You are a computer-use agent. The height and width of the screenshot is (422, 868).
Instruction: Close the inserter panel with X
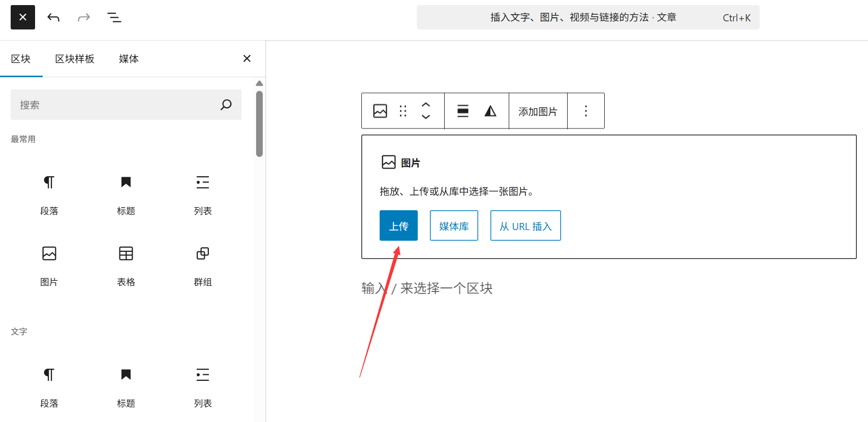247,58
